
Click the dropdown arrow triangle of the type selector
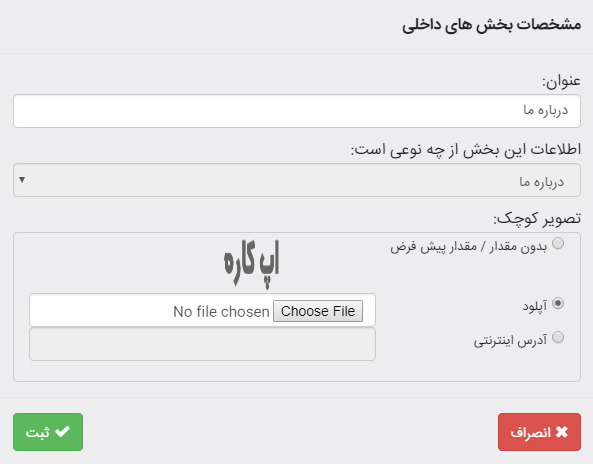tap(22, 180)
